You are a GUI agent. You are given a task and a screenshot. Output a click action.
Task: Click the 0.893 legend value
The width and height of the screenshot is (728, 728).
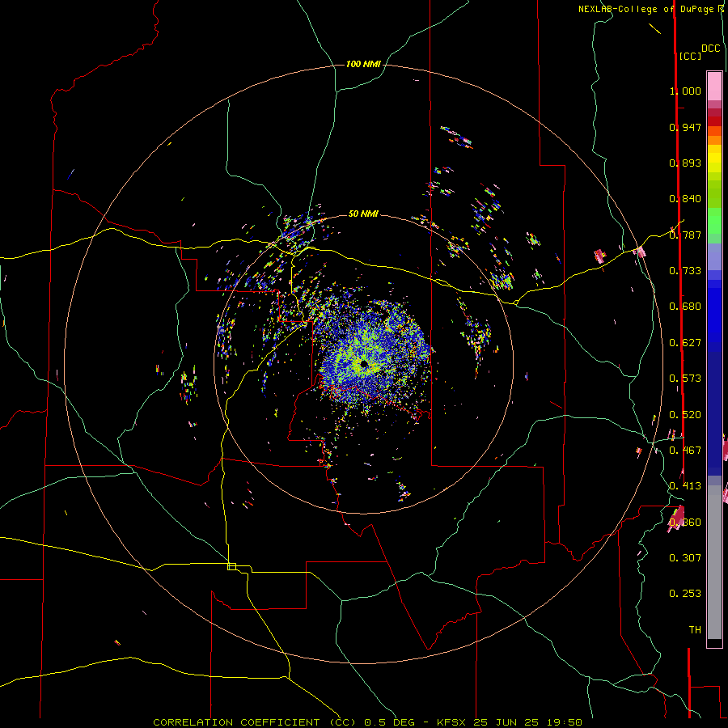pyautogui.click(x=685, y=163)
